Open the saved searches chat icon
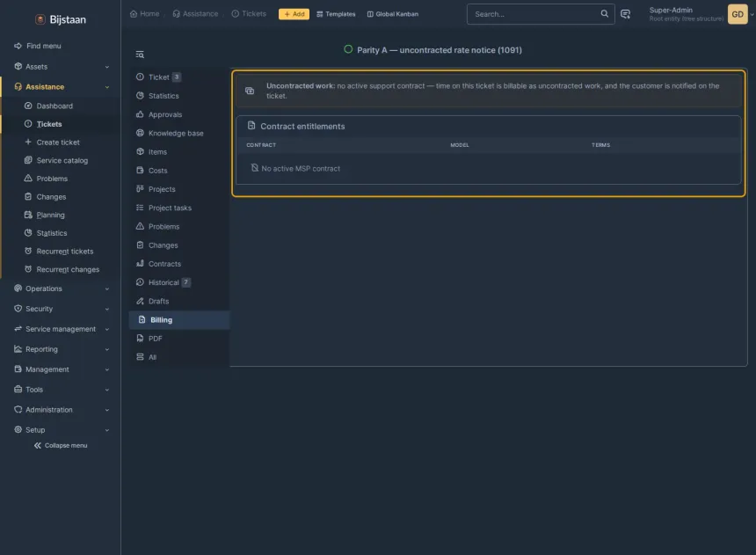 [625, 14]
